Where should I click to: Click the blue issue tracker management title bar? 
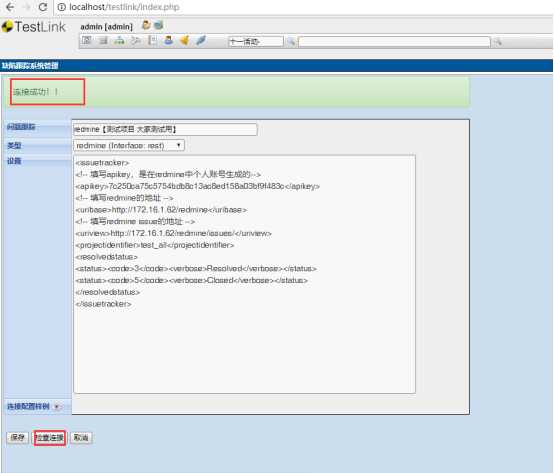[x=276, y=66]
